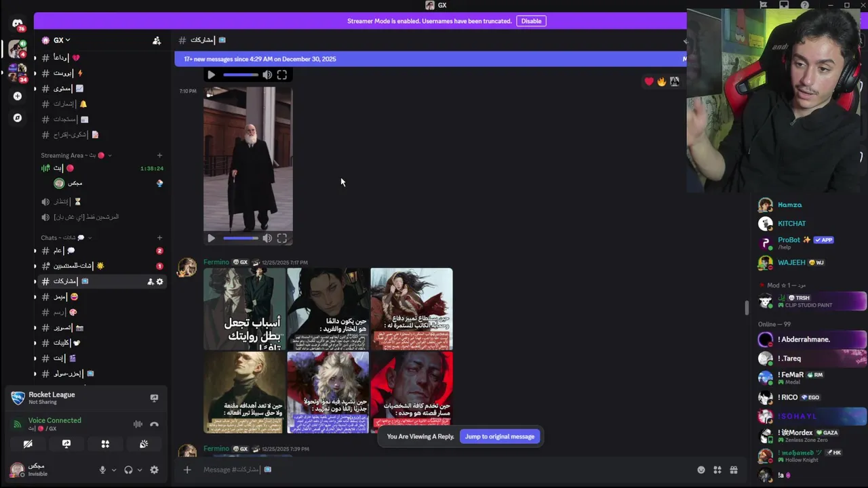Open headphones output options arrow
Viewport: 868px width, 488px height.
click(140, 470)
